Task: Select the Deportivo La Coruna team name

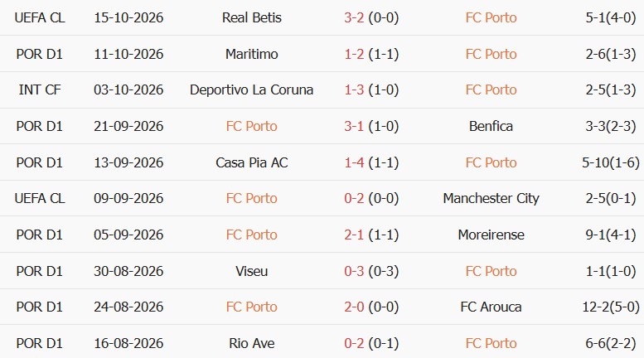Action: point(252,89)
